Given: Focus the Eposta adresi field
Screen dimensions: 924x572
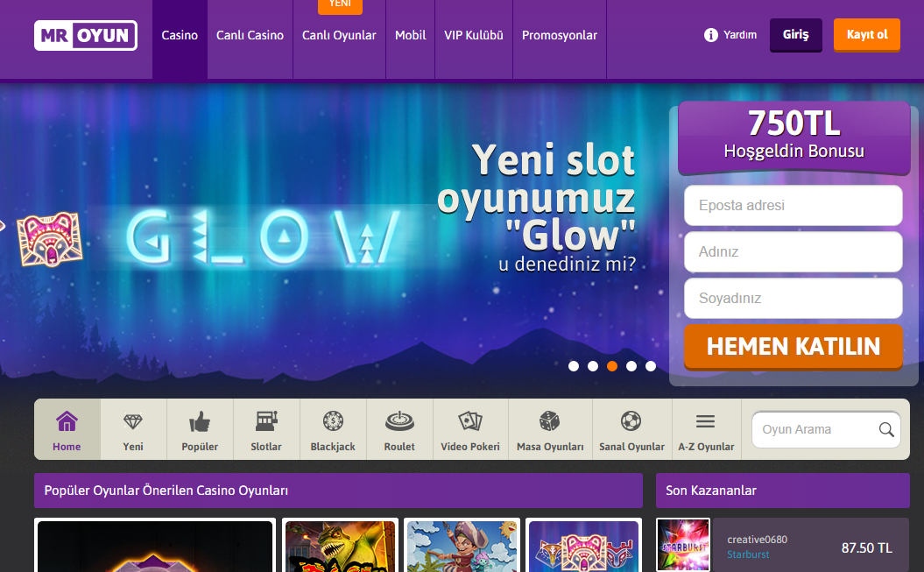Looking at the screenshot, I should point(794,206).
